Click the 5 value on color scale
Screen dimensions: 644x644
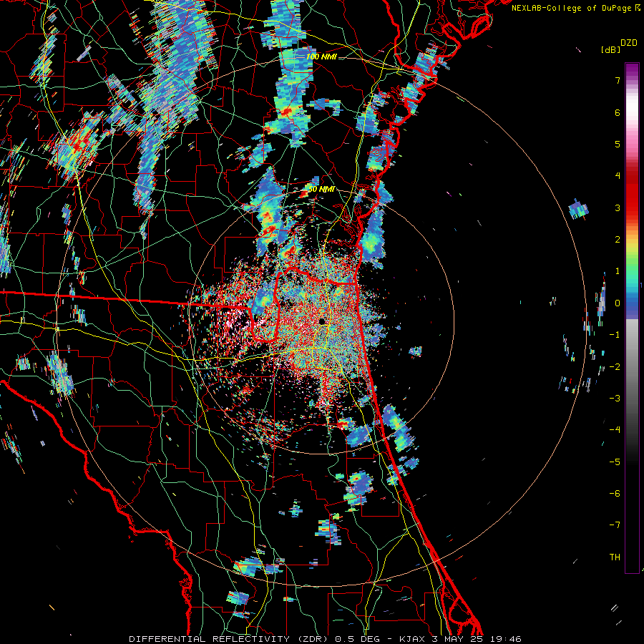pyautogui.click(x=618, y=144)
